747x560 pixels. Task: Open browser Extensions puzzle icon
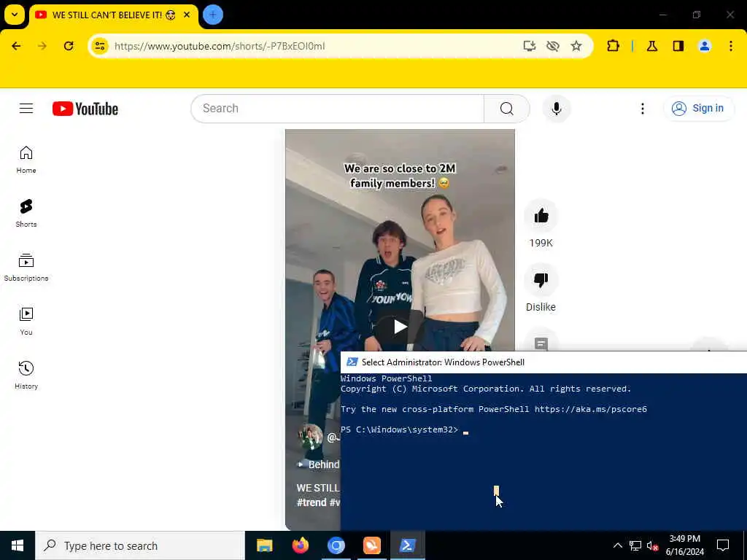[613, 46]
